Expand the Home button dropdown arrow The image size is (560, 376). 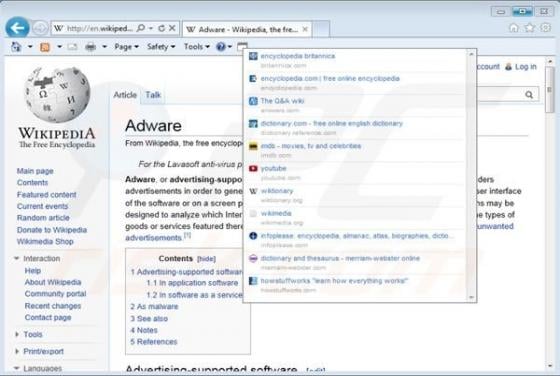pos(30,47)
